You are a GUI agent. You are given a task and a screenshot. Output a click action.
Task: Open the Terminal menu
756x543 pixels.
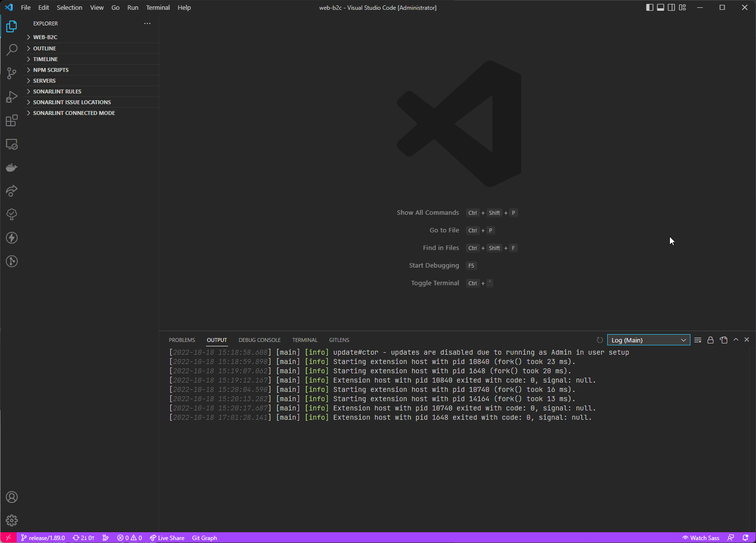158,7
